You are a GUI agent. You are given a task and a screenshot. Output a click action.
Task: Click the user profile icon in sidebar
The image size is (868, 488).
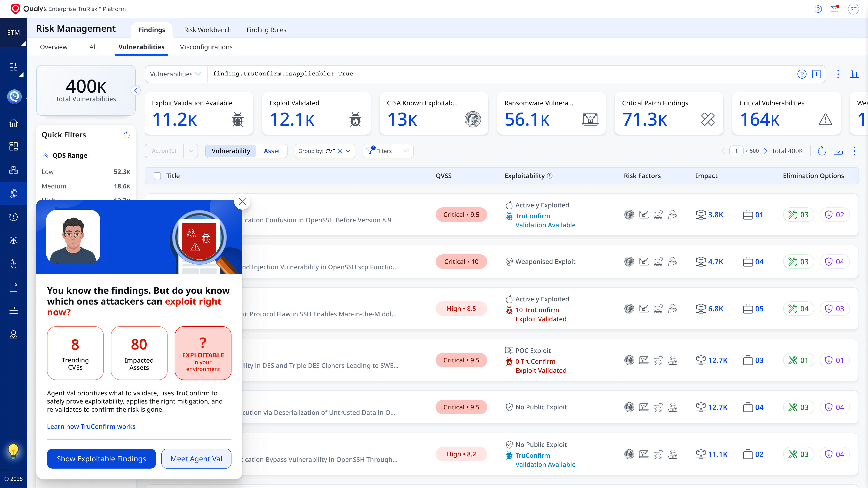pos(14,334)
